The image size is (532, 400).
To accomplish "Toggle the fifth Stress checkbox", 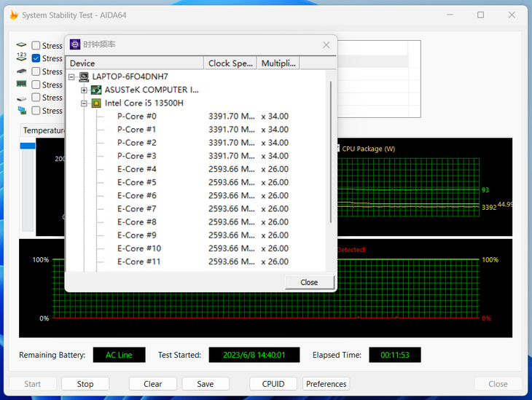I will [x=36, y=98].
